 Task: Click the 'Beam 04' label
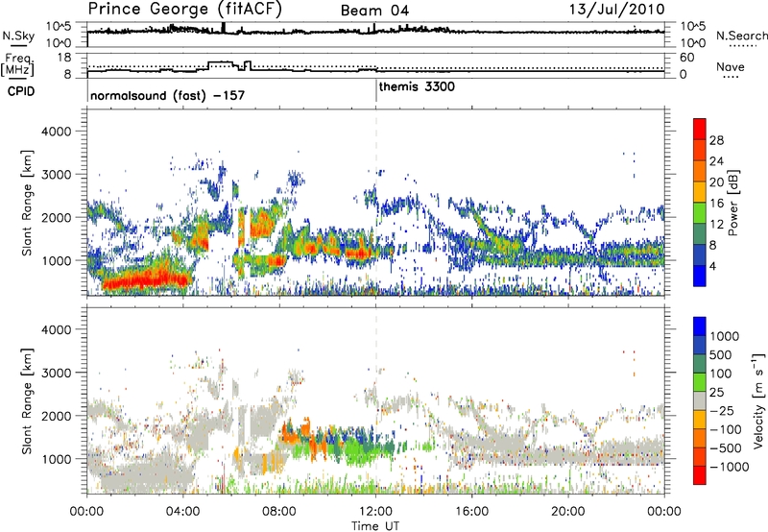tap(374, 11)
